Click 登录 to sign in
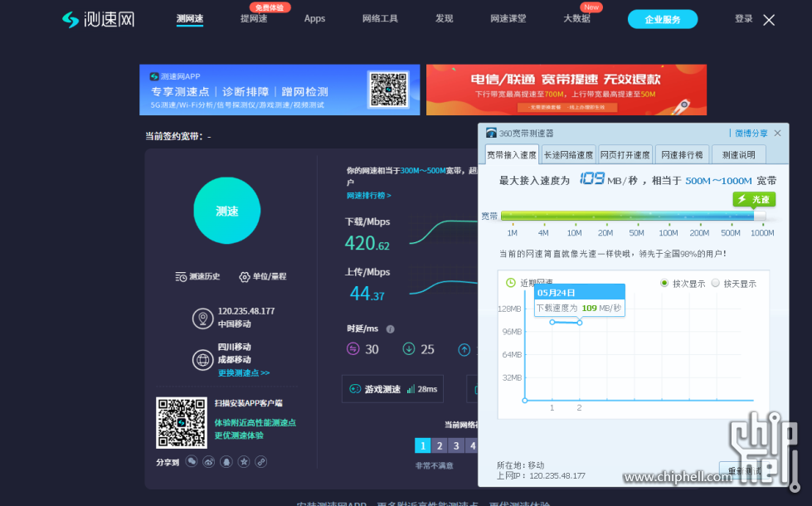 [744, 18]
